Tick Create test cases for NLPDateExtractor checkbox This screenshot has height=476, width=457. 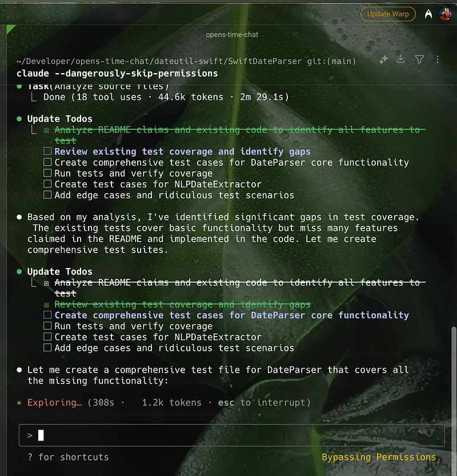(47, 337)
